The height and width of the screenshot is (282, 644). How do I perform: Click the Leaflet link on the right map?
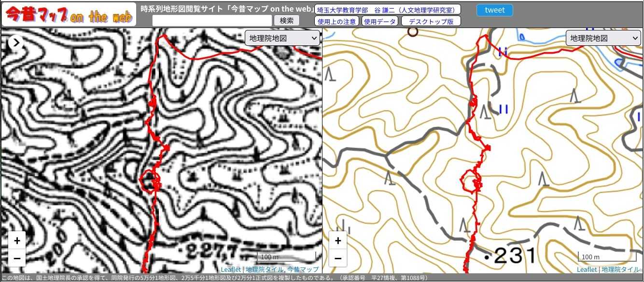click(587, 269)
